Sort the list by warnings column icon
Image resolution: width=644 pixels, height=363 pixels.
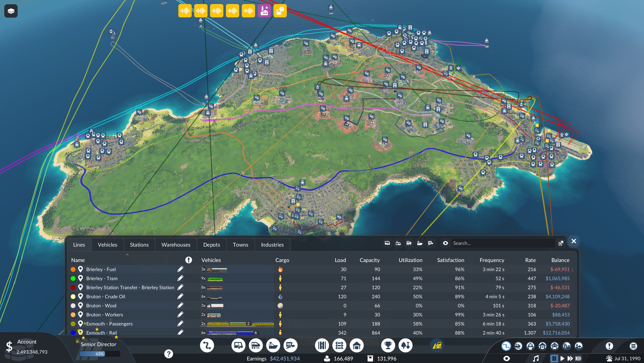188,260
